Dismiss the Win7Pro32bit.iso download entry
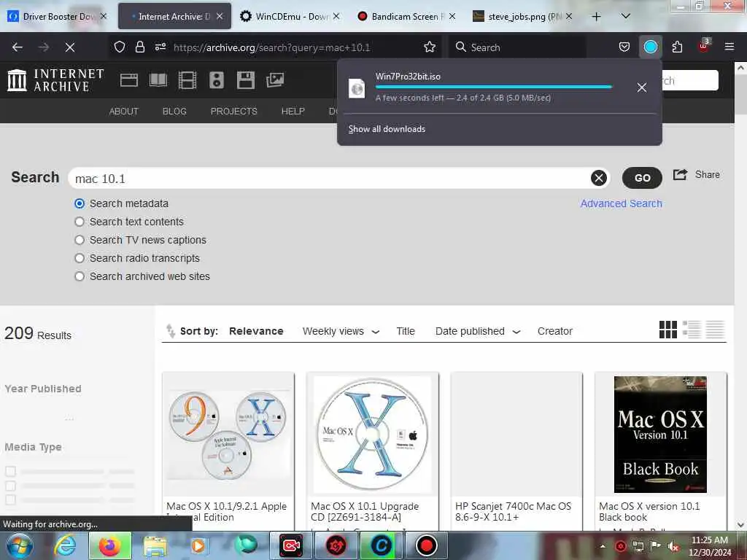This screenshot has width=747, height=560. point(642,87)
